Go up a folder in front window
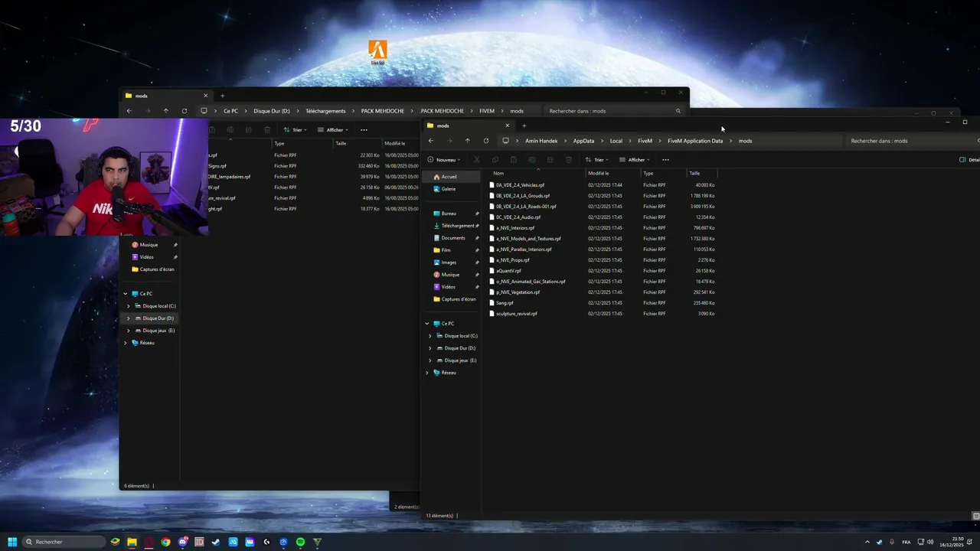980x551 pixels. [x=468, y=141]
